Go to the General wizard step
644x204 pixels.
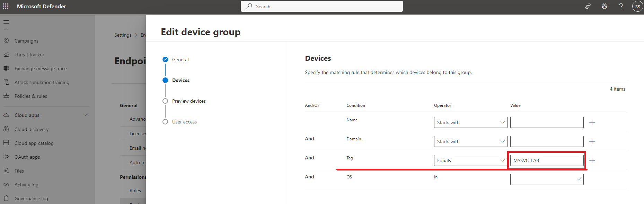pos(180,59)
